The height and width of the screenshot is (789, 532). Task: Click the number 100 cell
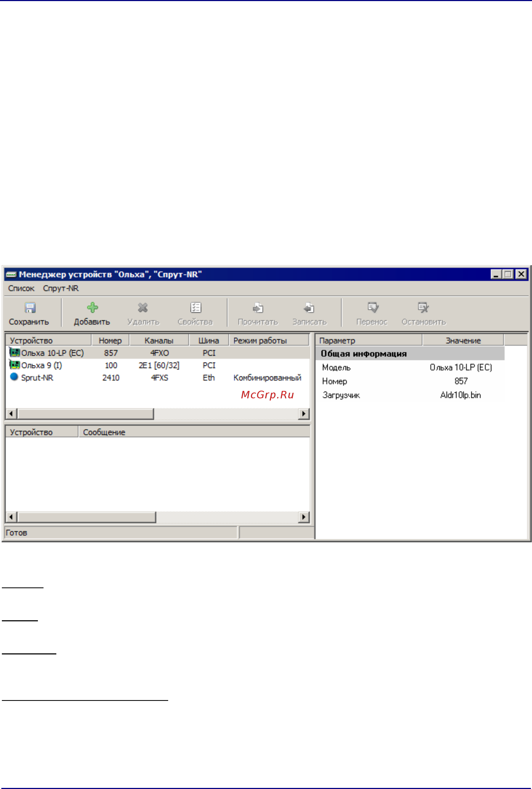coord(111,365)
